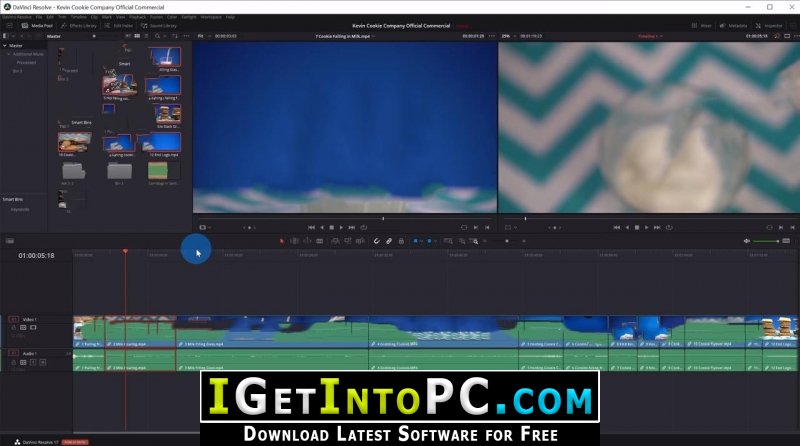Open the Fusion menu

(x=156, y=17)
